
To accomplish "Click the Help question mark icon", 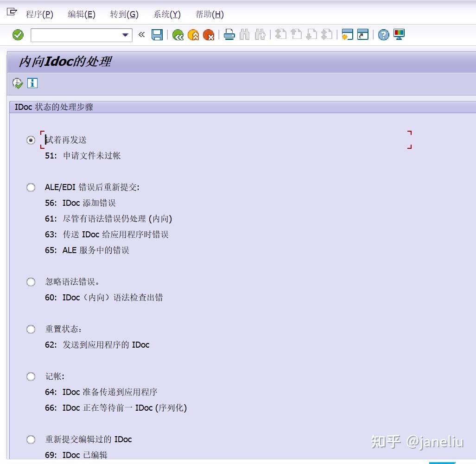I will [x=383, y=34].
